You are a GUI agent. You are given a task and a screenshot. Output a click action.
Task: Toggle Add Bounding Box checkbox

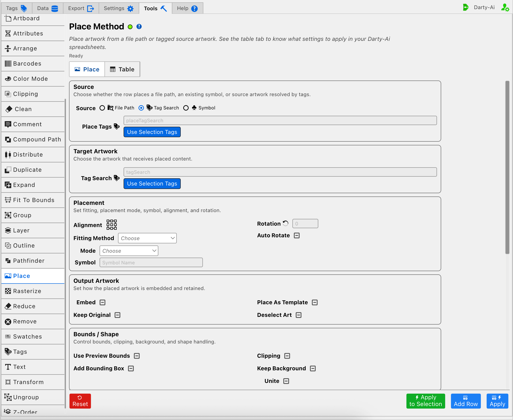[131, 368]
